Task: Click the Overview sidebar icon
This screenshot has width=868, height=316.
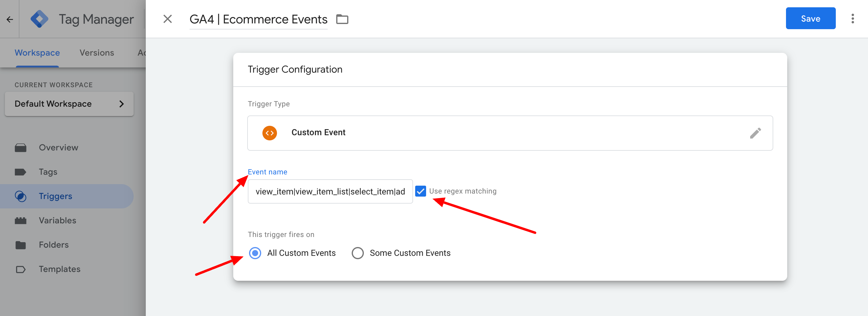Action: 21,148
